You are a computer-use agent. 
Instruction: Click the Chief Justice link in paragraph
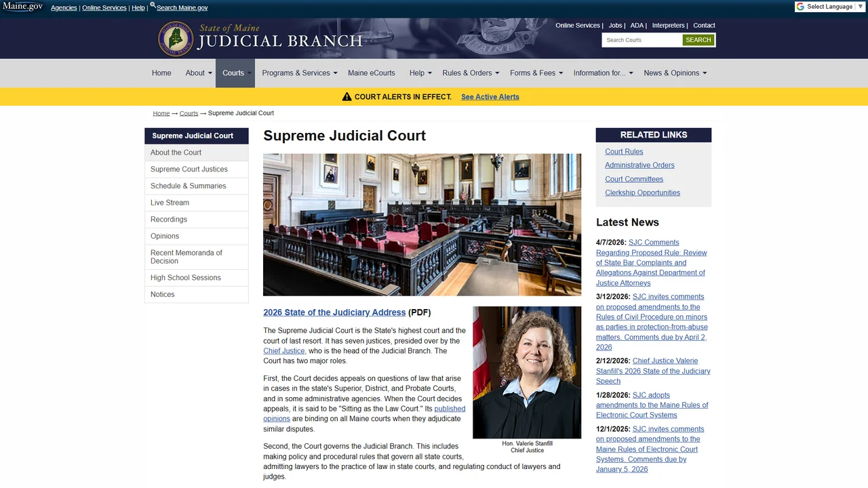click(x=284, y=351)
